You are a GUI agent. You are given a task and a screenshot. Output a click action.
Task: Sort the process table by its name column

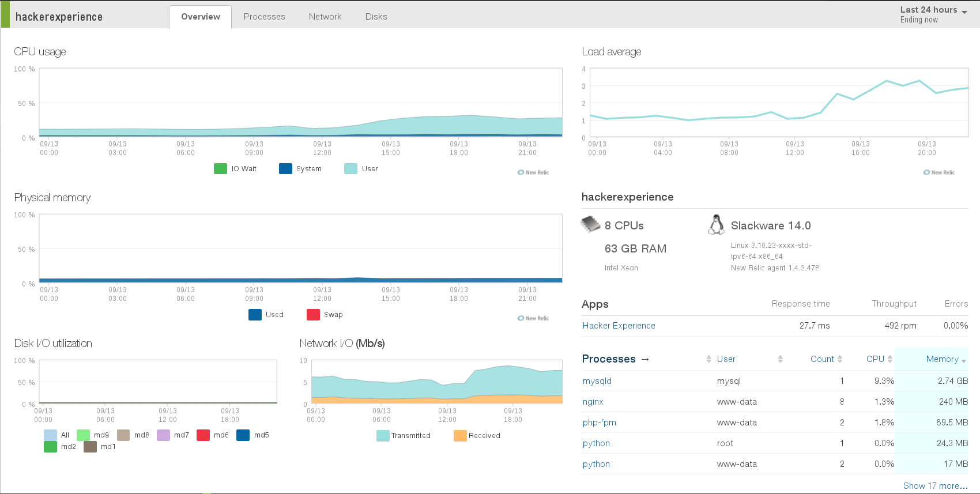pyautogui.click(x=708, y=359)
